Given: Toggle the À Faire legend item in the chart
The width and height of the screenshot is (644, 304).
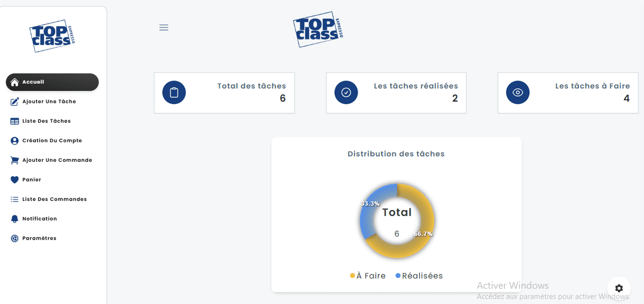Looking at the screenshot, I should coord(368,276).
